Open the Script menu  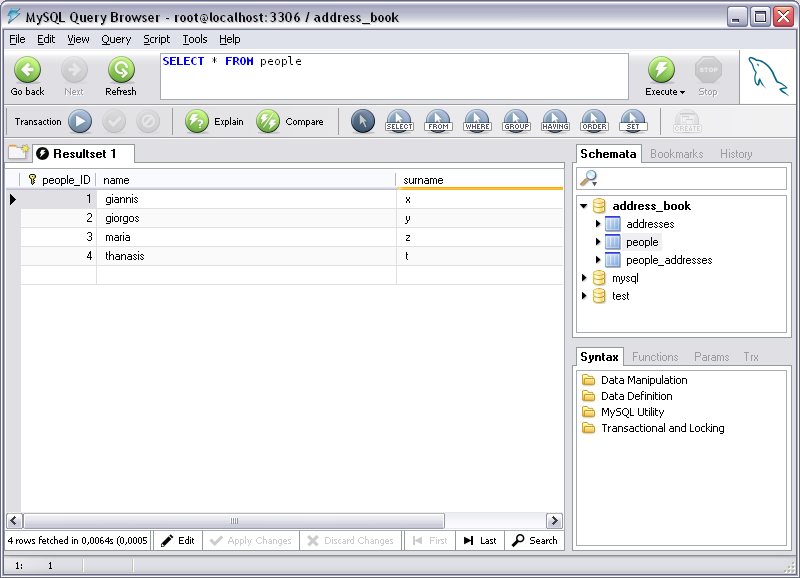156,39
